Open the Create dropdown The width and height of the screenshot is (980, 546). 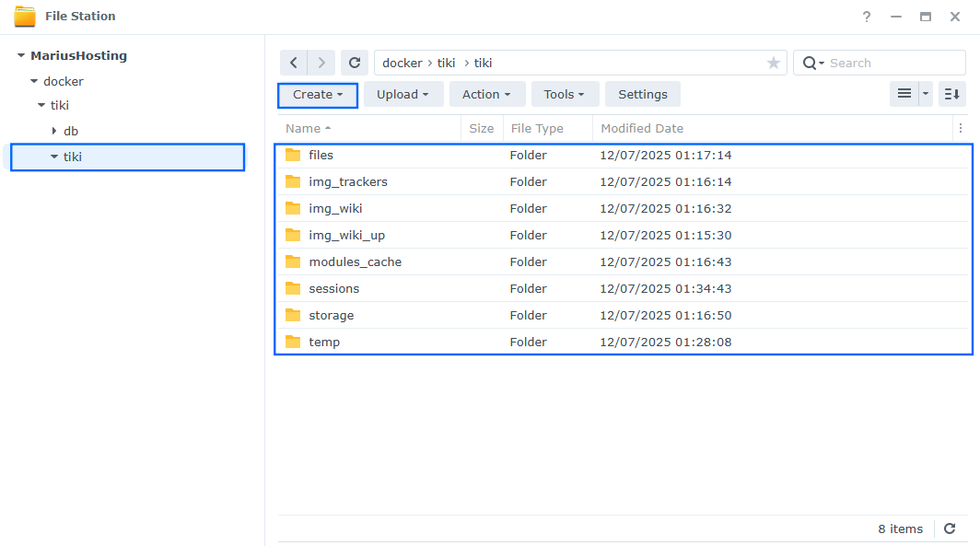click(317, 94)
